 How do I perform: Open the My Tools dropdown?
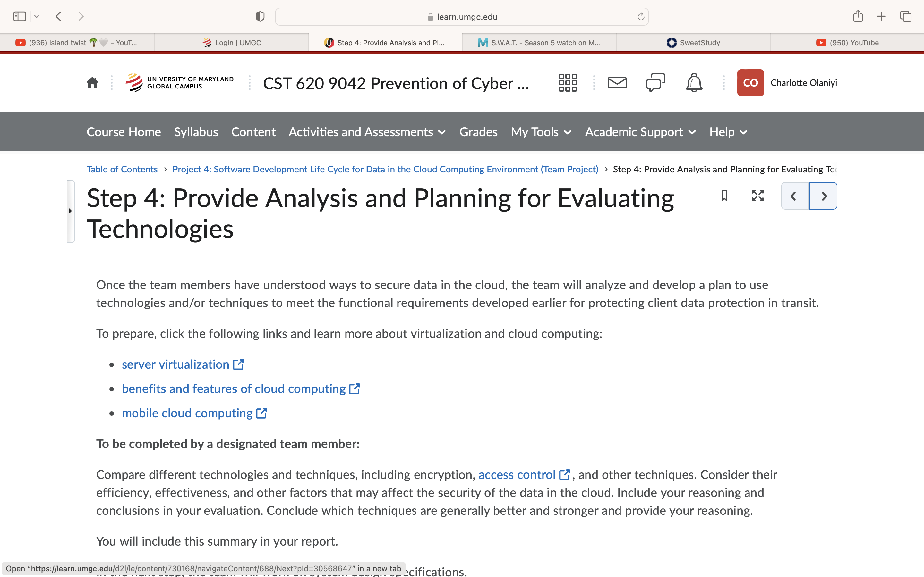pos(541,132)
